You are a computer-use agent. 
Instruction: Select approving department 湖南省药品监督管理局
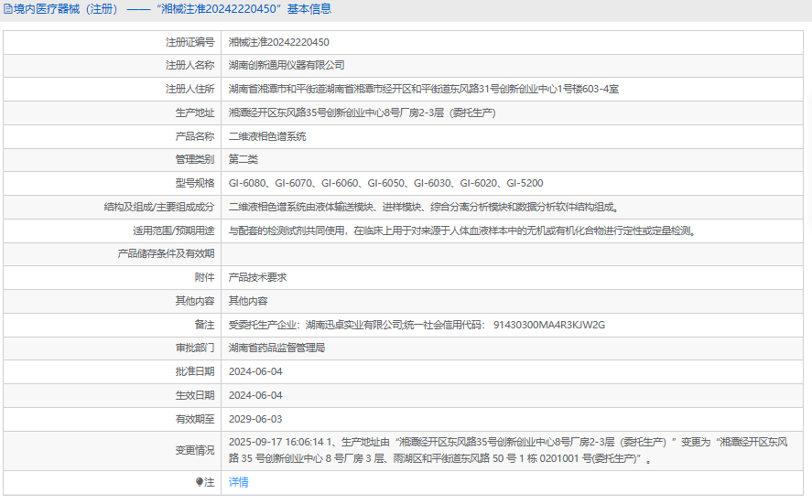277,348
